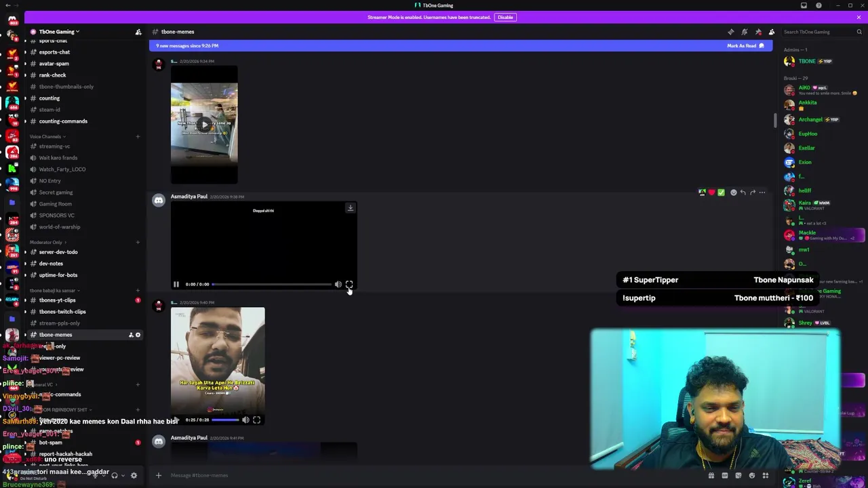Click Mark As Read button
868x488 pixels.
(x=745, y=45)
